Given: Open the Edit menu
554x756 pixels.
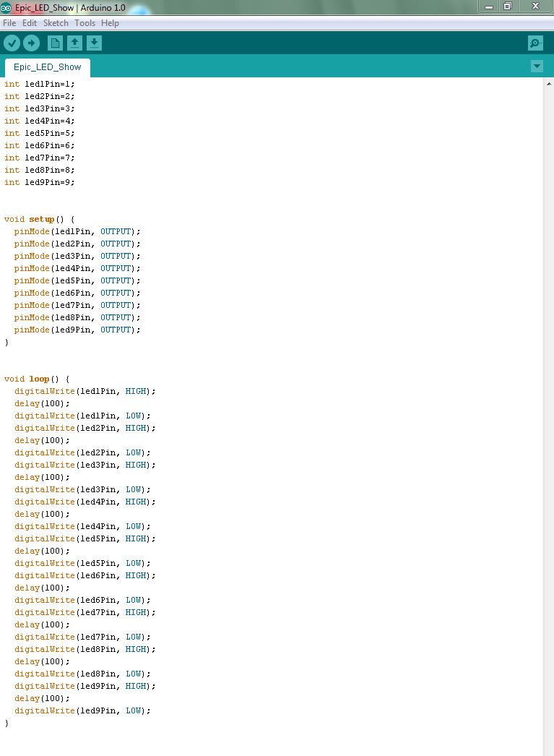Looking at the screenshot, I should [30, 23].
